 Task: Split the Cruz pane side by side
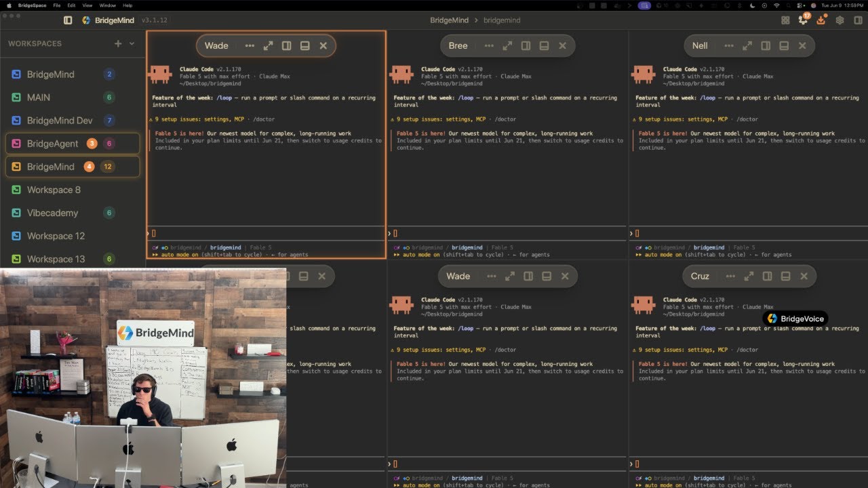click(767, 276)
